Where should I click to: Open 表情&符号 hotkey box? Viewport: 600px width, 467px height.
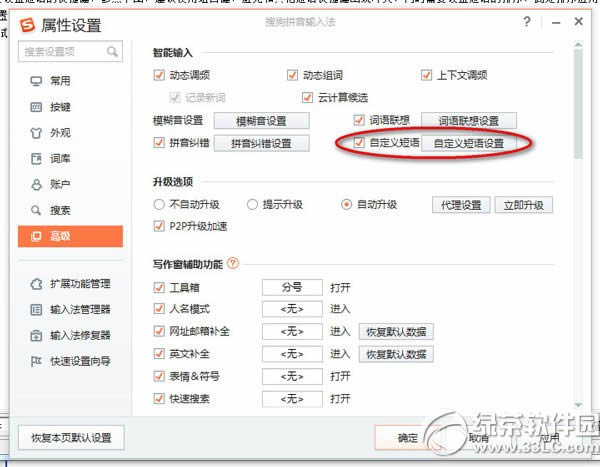(292, 377)
